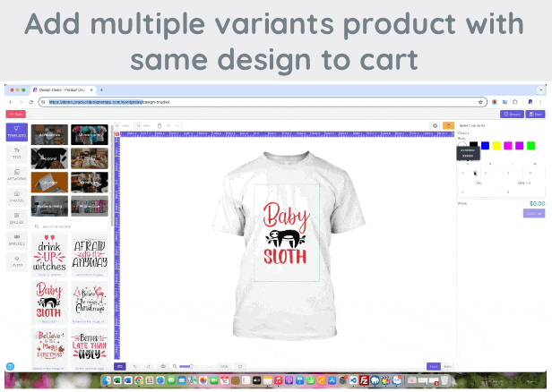Click the settings gear above canvas
The height and width of the screenshot is (392, 552).
(x=435, y=125)
